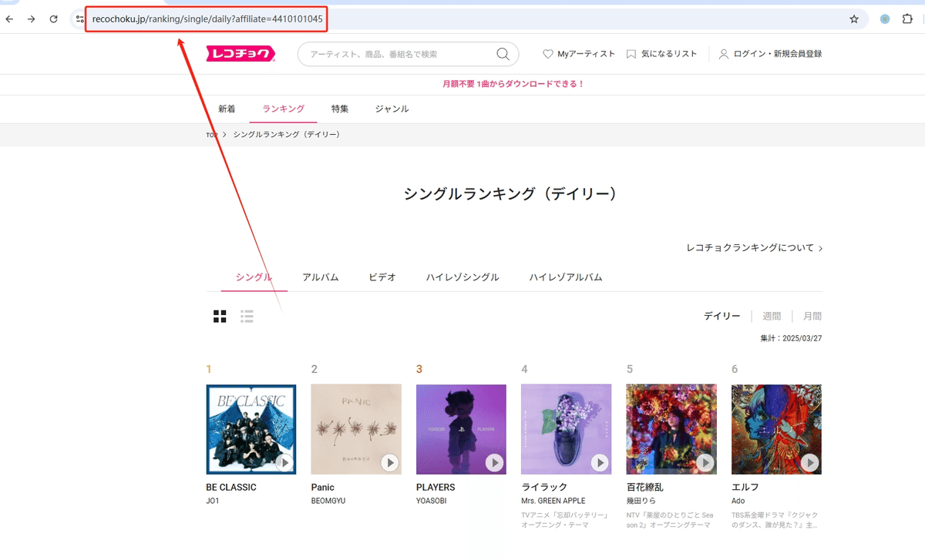Click the 百花繚乱 song title
The height and width of the screenshot is (560, 925).
pyautogui.click(x=645, y=487)
